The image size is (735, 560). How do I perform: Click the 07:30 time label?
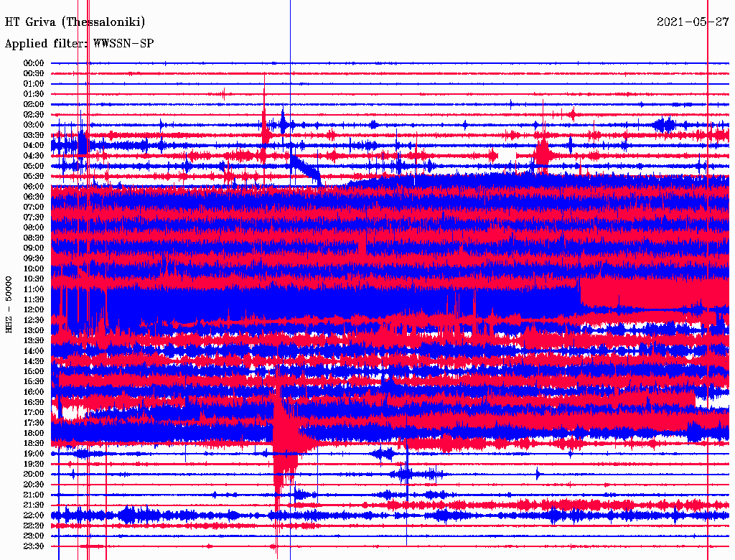click(x=34, y=217)
